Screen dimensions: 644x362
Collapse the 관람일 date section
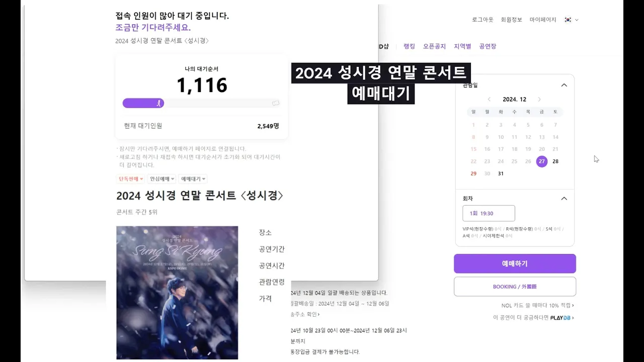pos(564,85)
